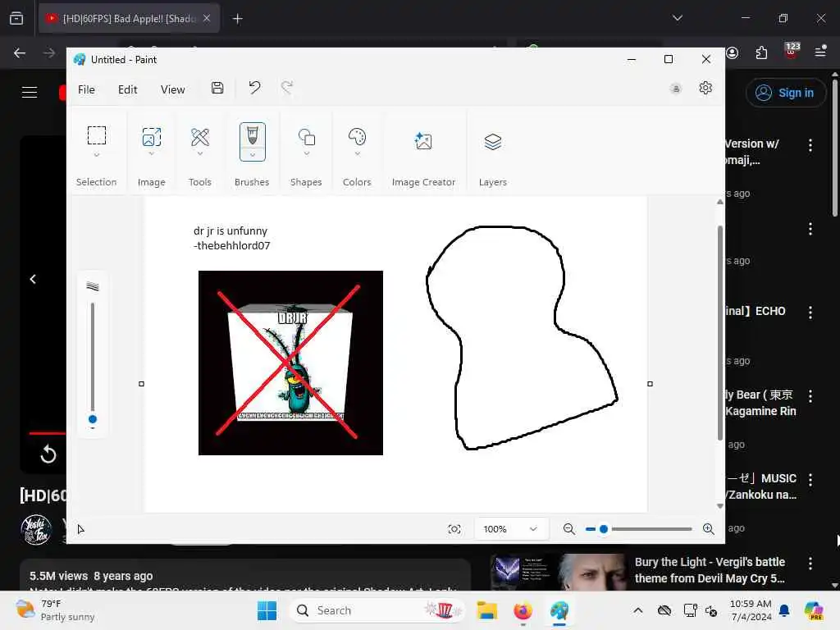Undo the last Paint action
This screenshot has width=840, height=630.
254,87
